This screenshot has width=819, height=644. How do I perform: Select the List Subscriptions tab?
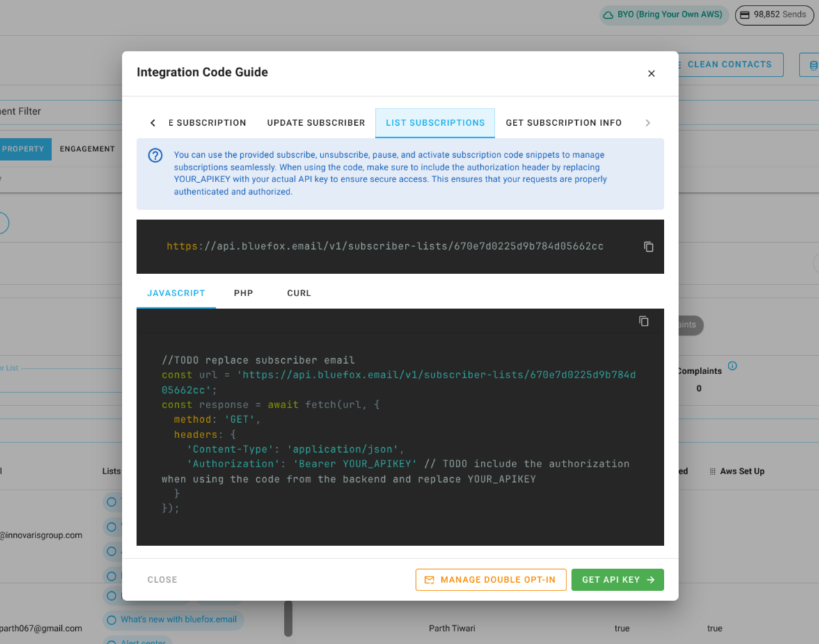click(435, 122)
